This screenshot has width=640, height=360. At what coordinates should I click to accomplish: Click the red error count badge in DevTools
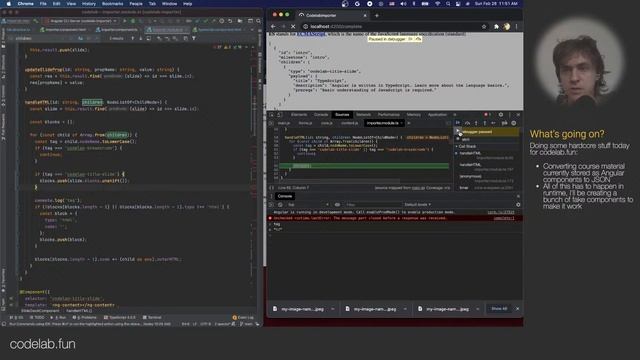tap(487, 115)
